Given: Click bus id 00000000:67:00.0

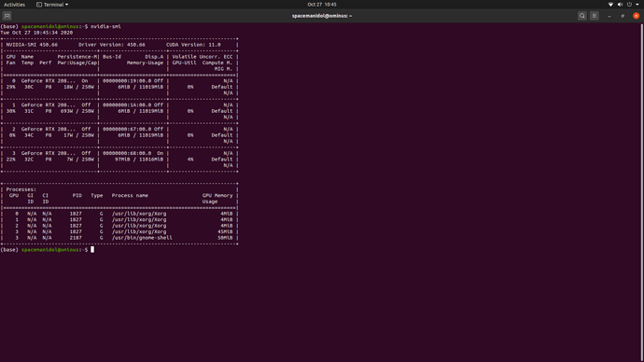Looking at the screenshot, I should 127,129.
